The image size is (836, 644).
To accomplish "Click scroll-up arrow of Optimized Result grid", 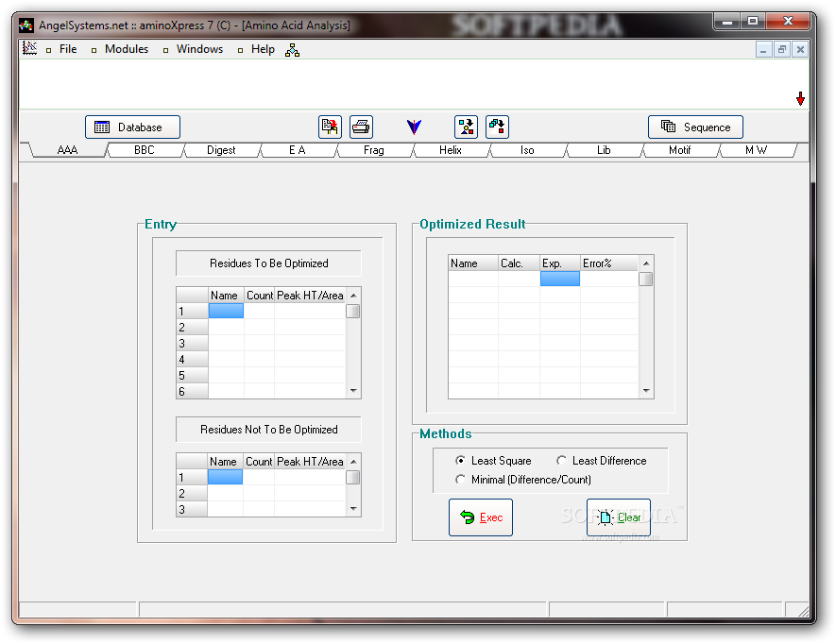I will tap(646, 263).
